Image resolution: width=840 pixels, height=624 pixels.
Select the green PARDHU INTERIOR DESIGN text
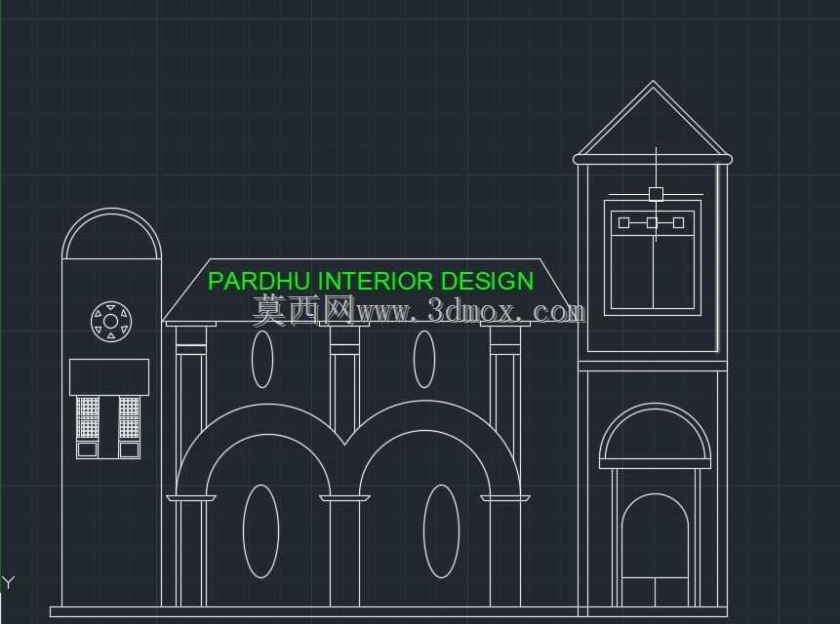[371, 282]
